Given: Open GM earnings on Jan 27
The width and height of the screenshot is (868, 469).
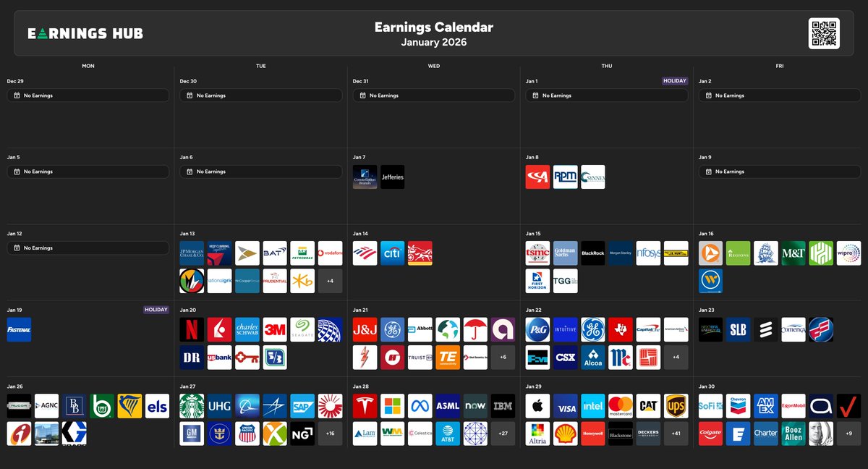Looking at the screenshot, I should (192, 434).
